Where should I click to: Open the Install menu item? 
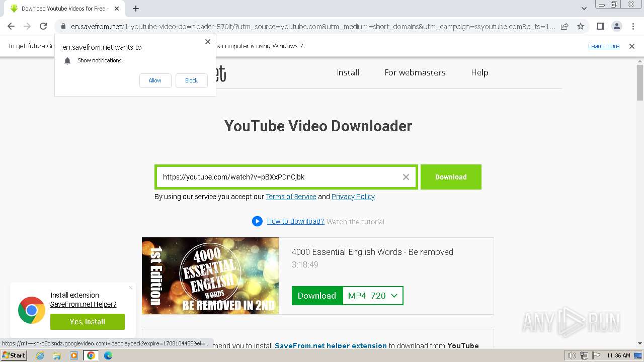coord(348,72)
